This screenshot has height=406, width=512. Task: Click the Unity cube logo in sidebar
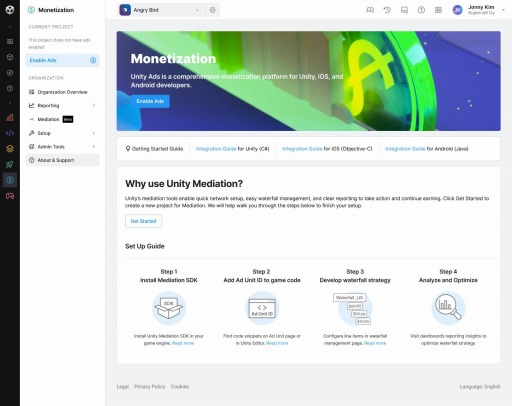(10, 10)
